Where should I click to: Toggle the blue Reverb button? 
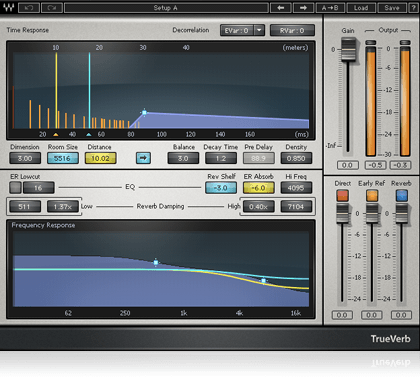coord(402,196)
